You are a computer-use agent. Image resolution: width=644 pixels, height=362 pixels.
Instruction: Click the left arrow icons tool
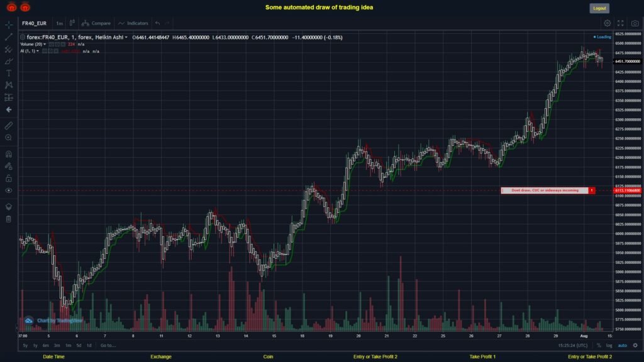pyautogui.click(x=9, y=109)
